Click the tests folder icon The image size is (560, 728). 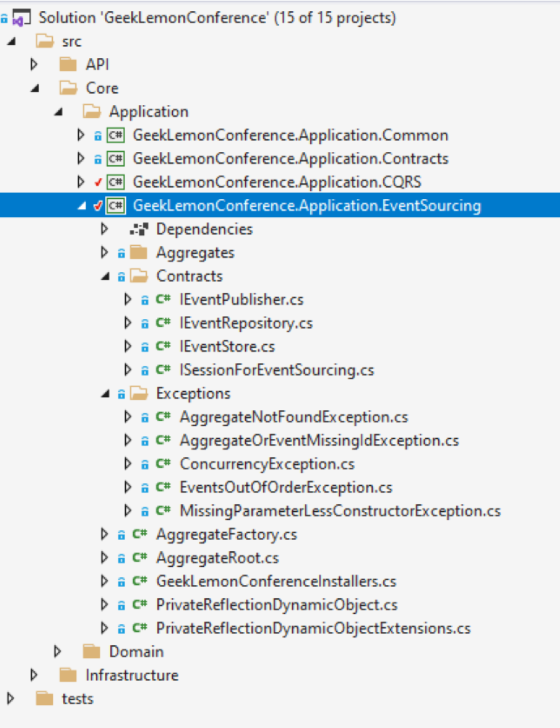(45, 698)
